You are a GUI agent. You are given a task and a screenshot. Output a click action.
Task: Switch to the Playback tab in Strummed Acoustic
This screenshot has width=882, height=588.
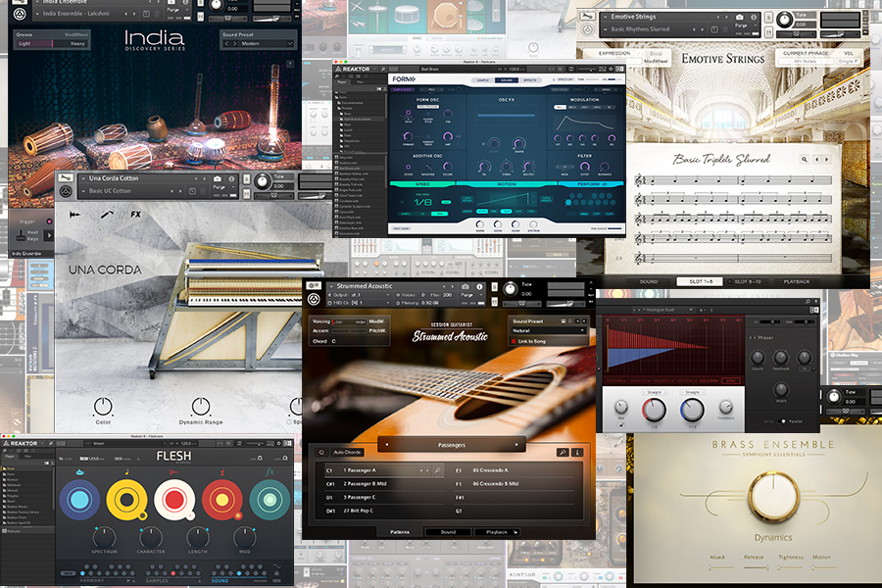click(497, 532)
